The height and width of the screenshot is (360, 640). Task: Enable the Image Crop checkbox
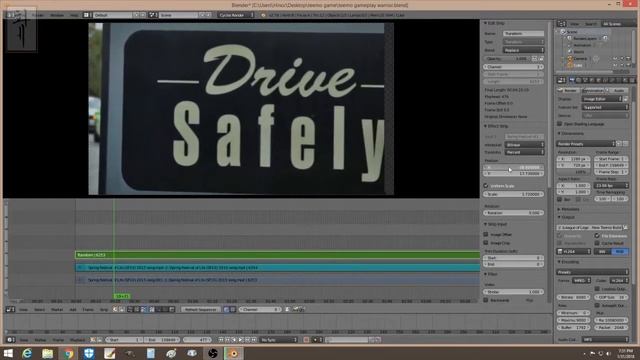coord(486,243)
